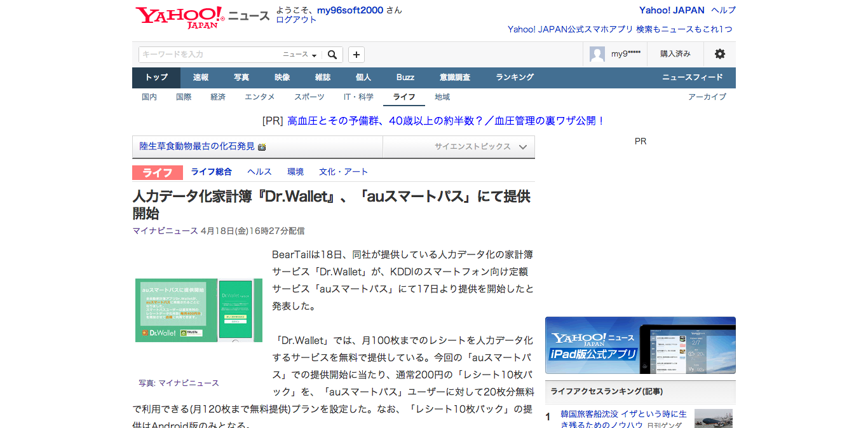Image resolution: width=868 pixels, height=428 pixels.
Task: Go to エンタメ category
Action: [x=260, y=97]
